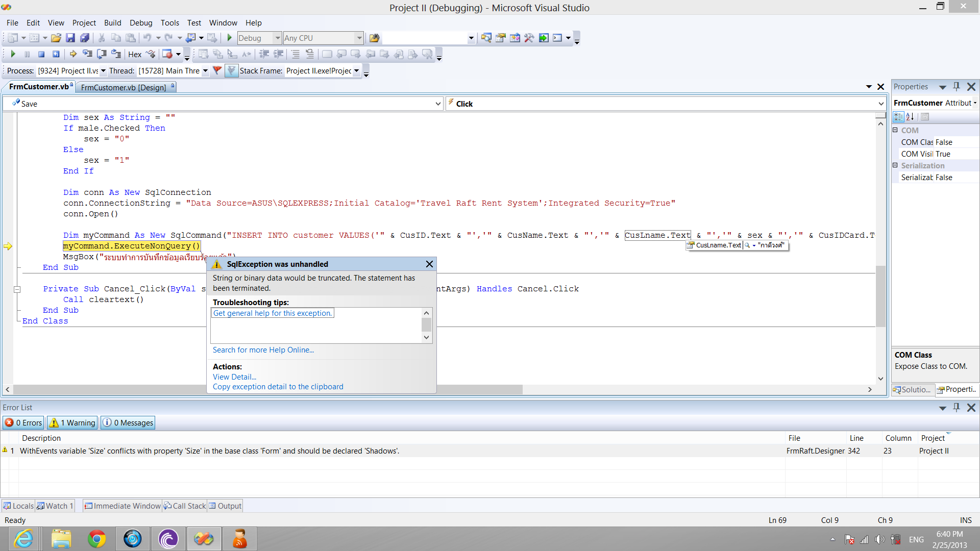Click Copy exception detail to the clipboard
The height and width of the screenshot is (551, 980).
coord(278,387)
